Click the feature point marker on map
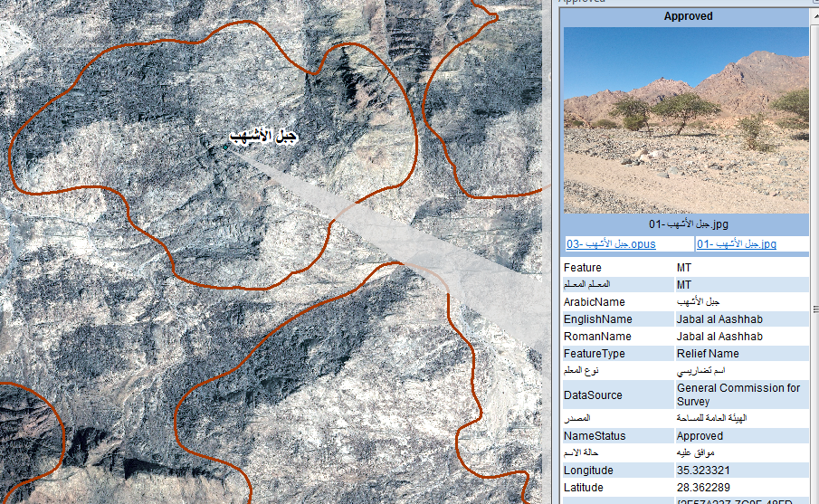Image resolution: width=819 pixels, height=504 pixels. pos(225,147)
